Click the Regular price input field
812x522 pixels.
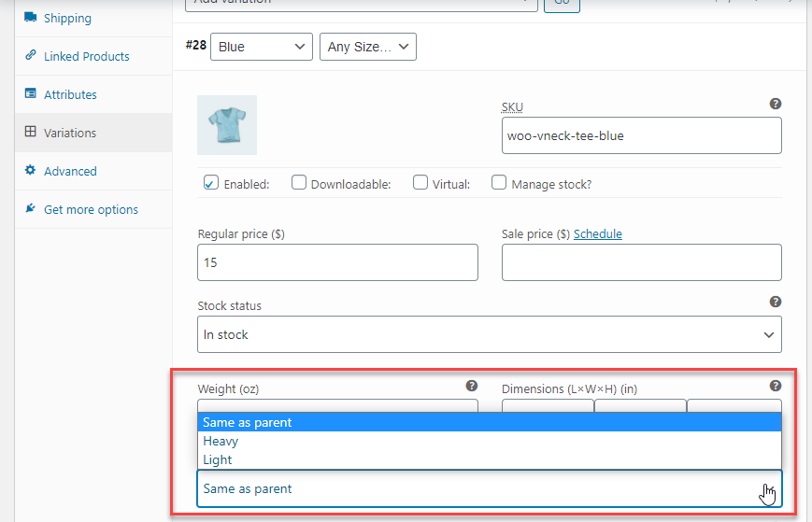click(337, 262)
